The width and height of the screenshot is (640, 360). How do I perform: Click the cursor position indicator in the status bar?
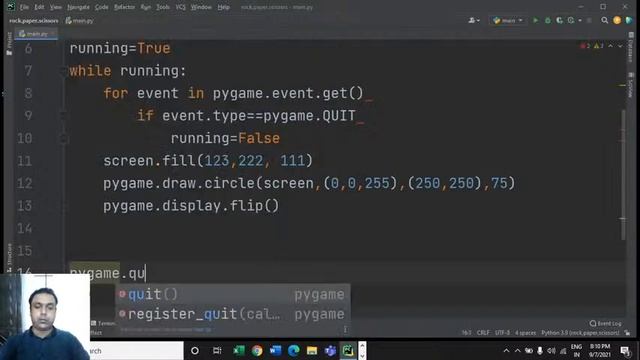click(x=466, y=333)
